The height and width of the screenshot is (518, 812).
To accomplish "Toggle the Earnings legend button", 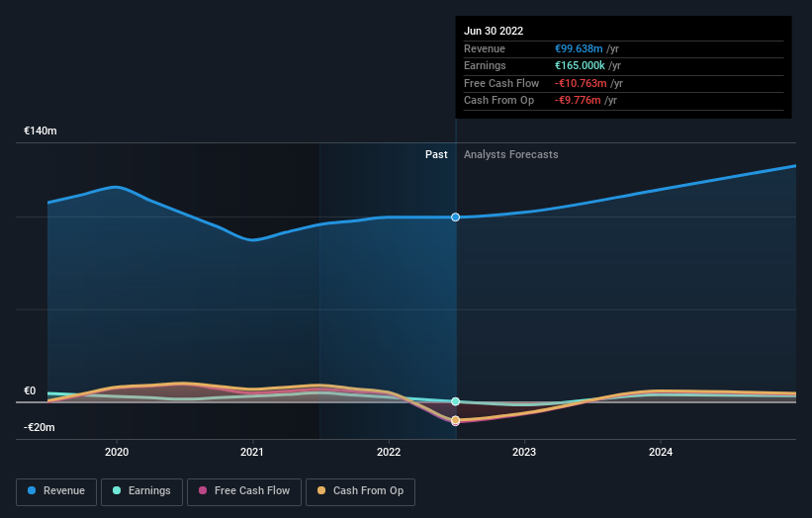I will [x=141, y=491].
